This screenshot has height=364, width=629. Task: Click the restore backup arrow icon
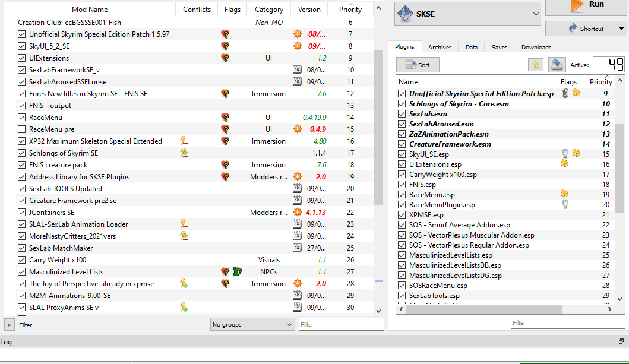tap(536, 65)
